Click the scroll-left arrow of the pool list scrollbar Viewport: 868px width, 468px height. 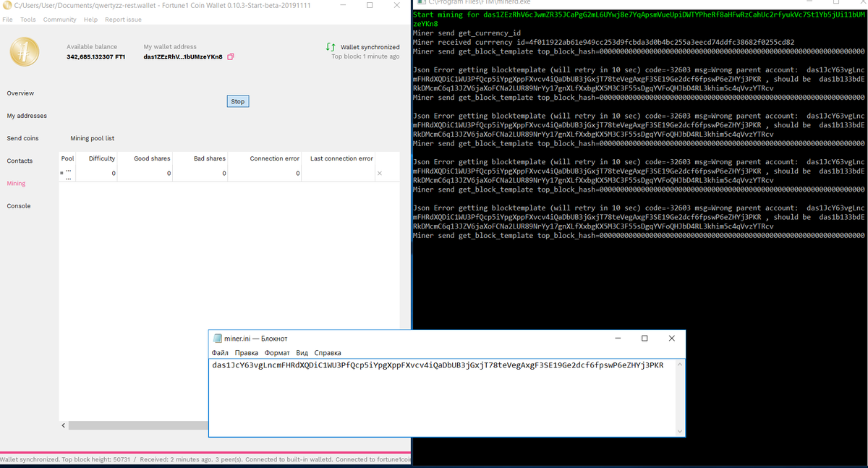point(63,425)
